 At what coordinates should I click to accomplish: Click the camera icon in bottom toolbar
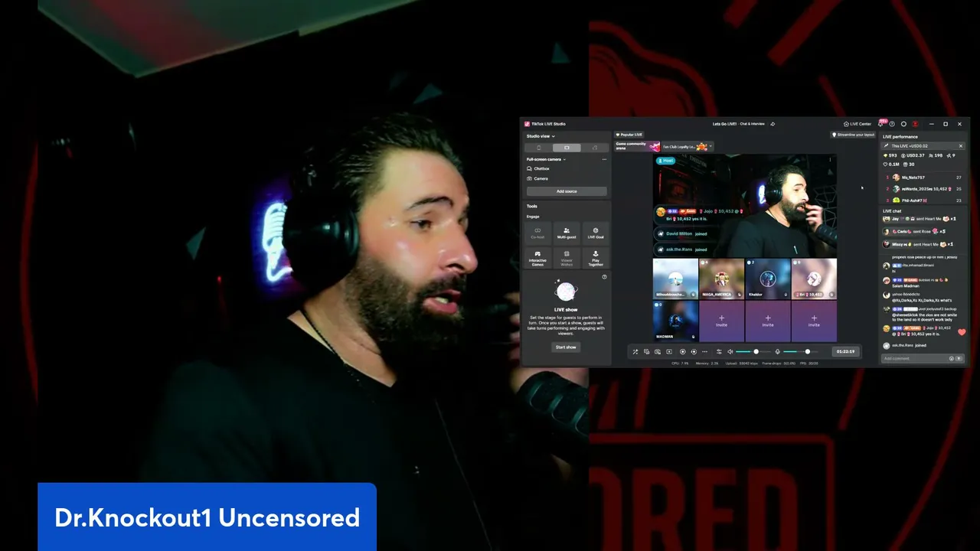click(x=658, y=351)
